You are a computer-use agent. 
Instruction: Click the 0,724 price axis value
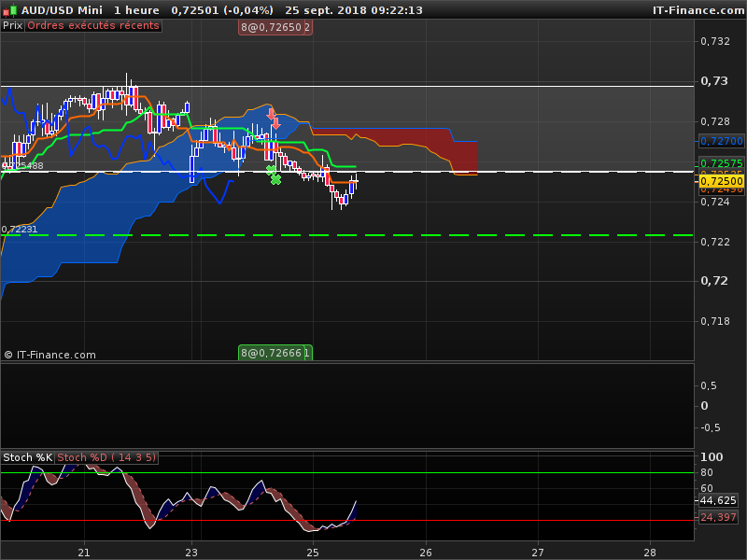pos(715,202)
